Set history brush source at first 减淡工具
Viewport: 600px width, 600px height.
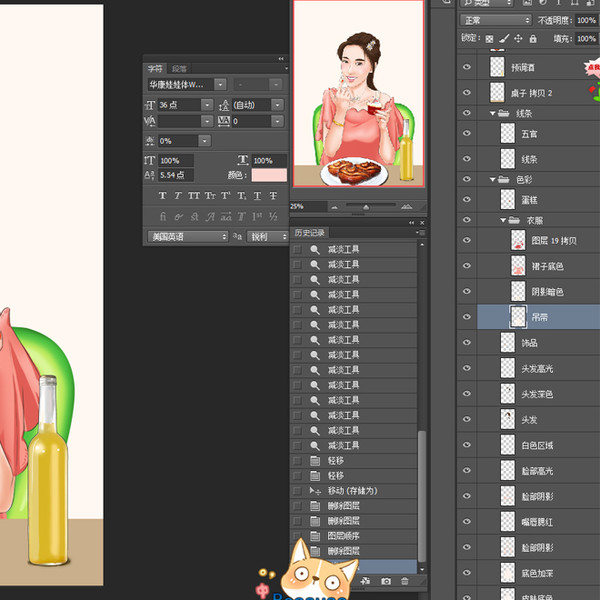coord(297,249)
